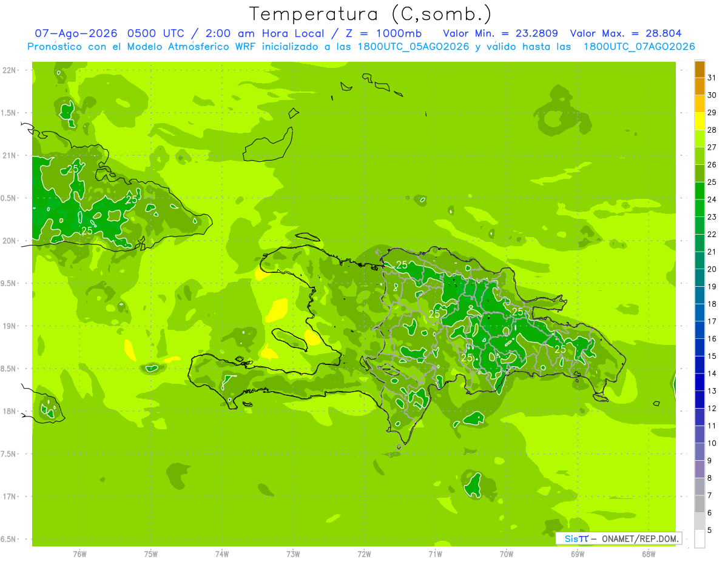Click the '72W' longitude label
This screenshot has height=562, width=728.
[364, 554]
